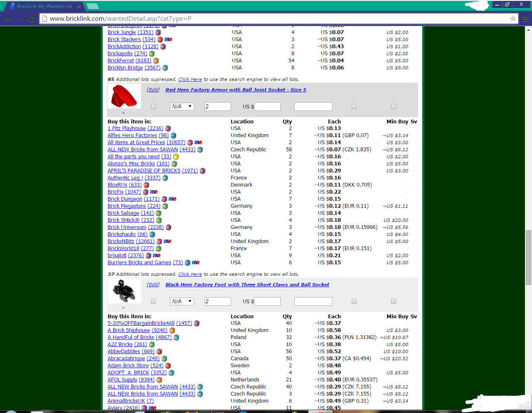Click the orange cube beside BrickFerret (6183)
The image size is (532, 413).
pos(156,61)
